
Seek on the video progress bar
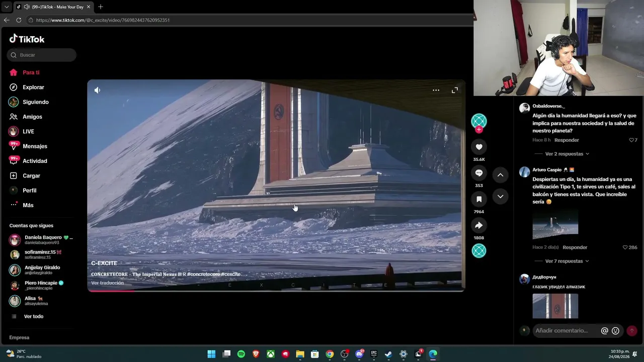[276, 291]
